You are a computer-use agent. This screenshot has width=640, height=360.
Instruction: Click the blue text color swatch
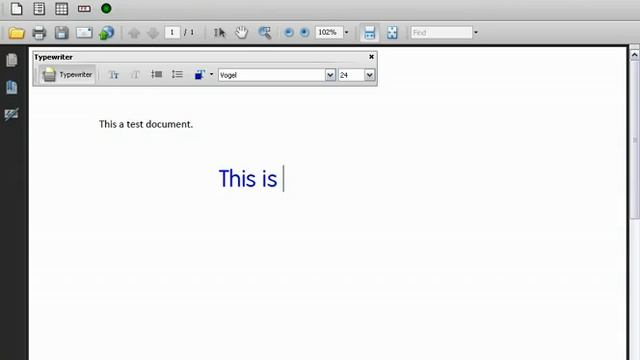(200, 74)
